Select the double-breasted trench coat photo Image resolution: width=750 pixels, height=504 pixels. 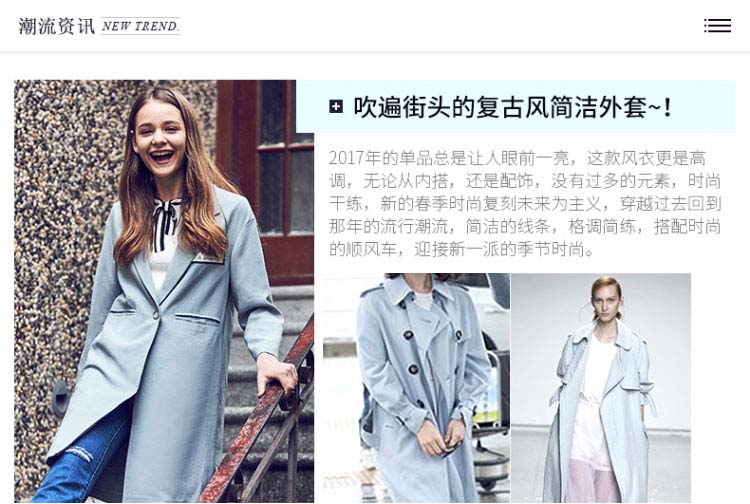417,387
